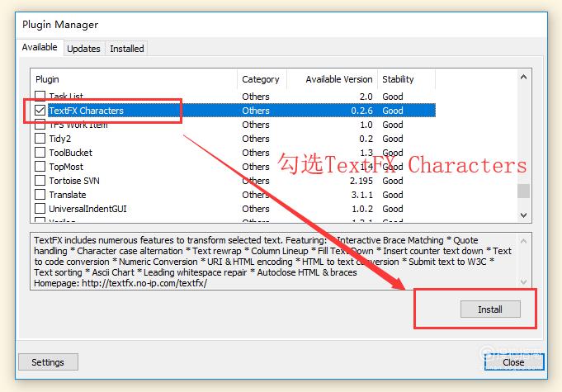The image size is (562, 392).
Task: Open the Updates tab
Action: click(83, 49)
